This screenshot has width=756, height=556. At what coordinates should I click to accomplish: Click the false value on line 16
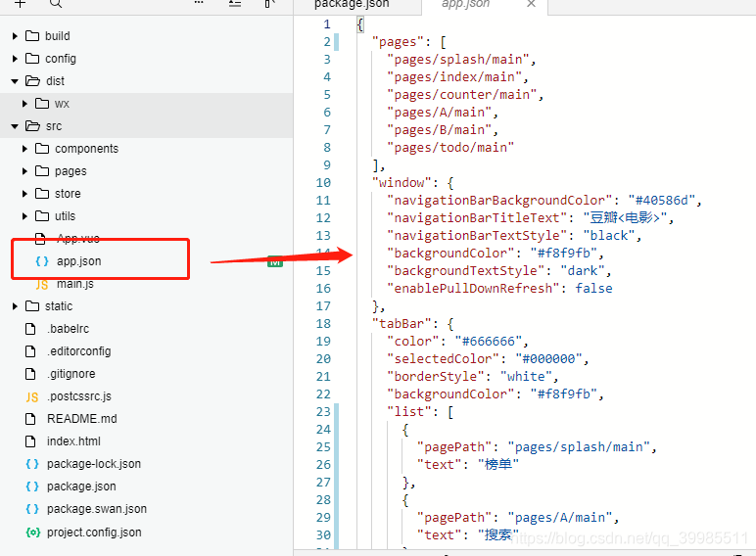(x=593, y=289)
